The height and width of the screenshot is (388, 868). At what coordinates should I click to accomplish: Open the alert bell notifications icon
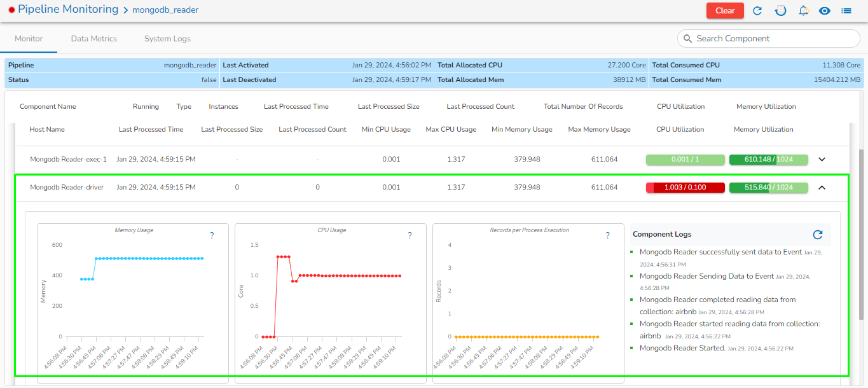click(x=803, y=11)
